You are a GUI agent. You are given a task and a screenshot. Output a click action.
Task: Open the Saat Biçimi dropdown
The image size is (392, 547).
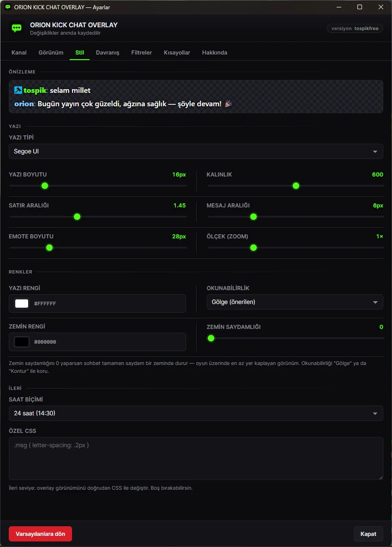[x=196, y=413]
